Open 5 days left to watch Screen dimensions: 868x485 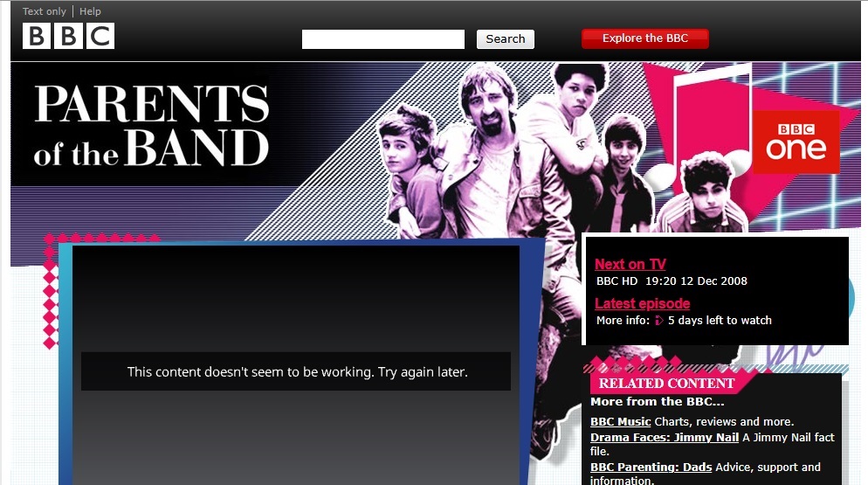tap(720, 321)
